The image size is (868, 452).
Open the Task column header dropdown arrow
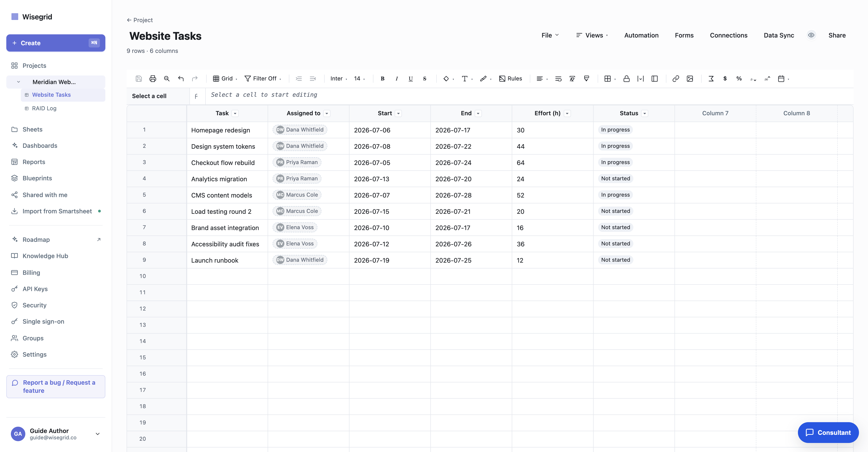point(235,113)
